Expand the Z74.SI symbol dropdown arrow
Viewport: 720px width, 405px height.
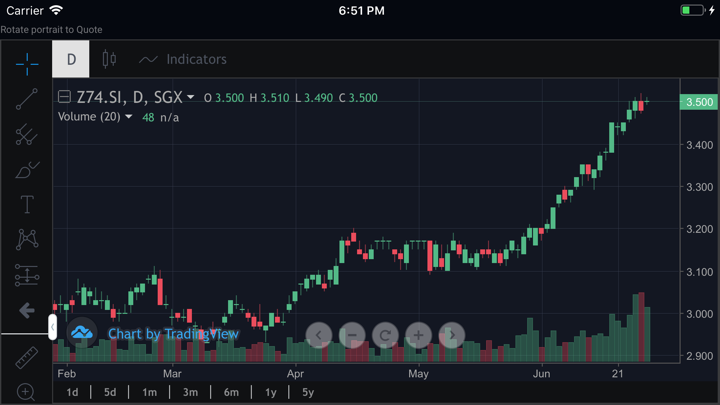pos(191,98)
